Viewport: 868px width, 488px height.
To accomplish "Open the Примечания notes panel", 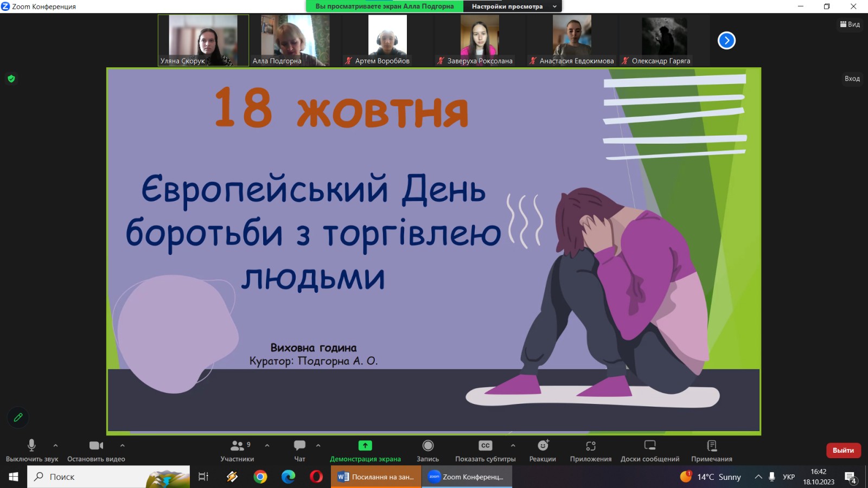I will pyautogui.click(x=711, y=450).
